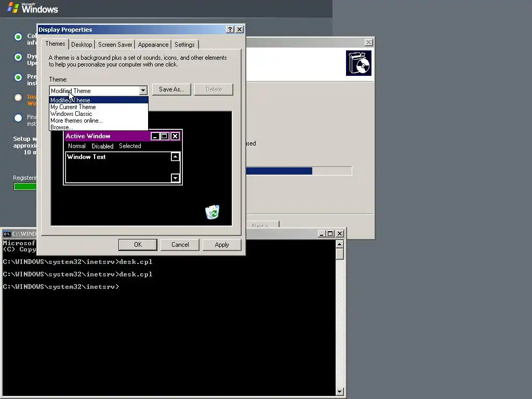
Task: Click preview Active Window maximize icon
Action: coord(164,136)
